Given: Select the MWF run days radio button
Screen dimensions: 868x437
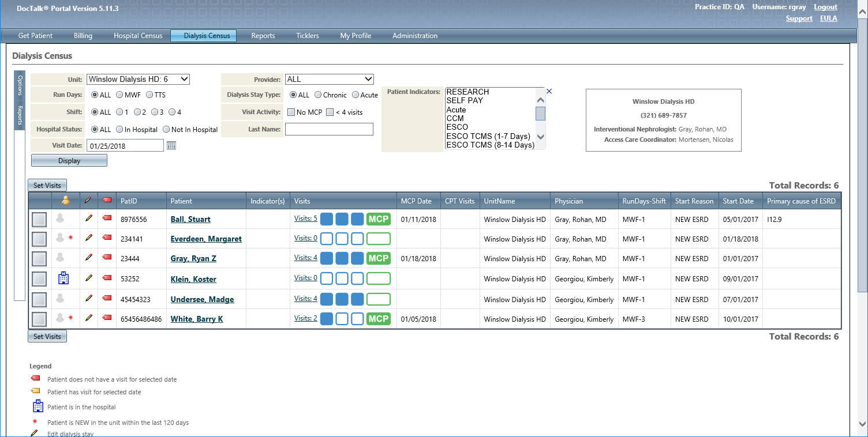Looking at the screenshot, I should (x=119, y=95).
